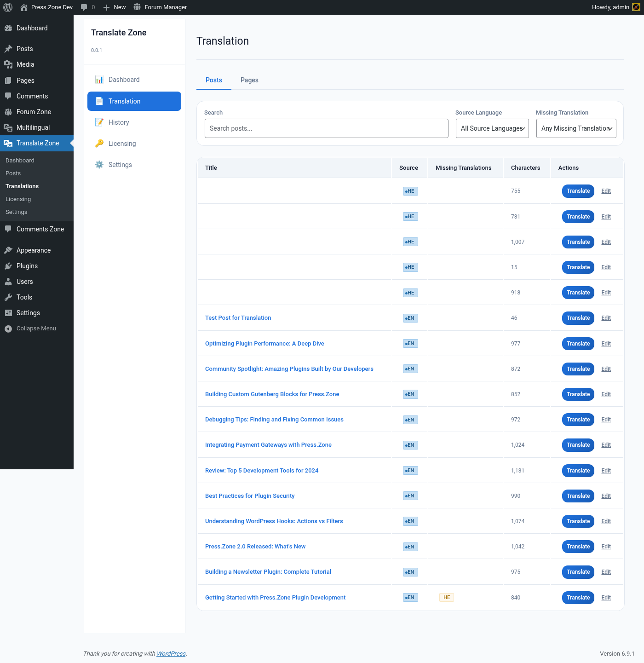Click the Tools wrench icon

coord(8,297)
